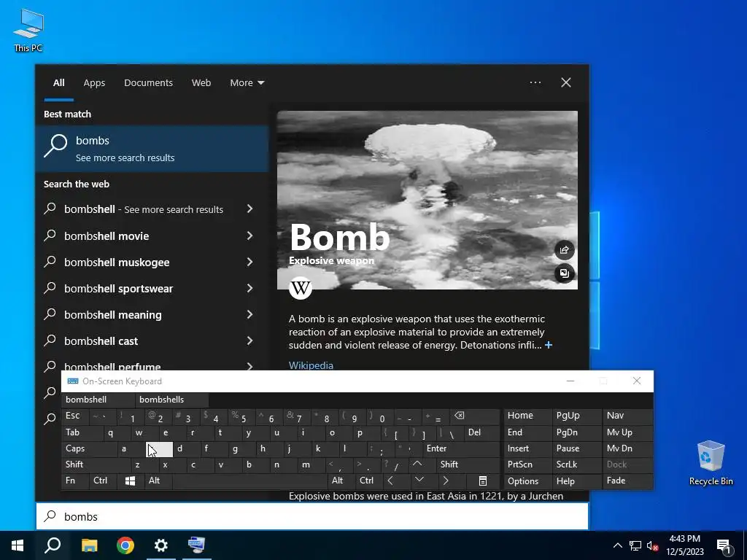Open Settings gear on the taskbar

click(x=161, y=545)
